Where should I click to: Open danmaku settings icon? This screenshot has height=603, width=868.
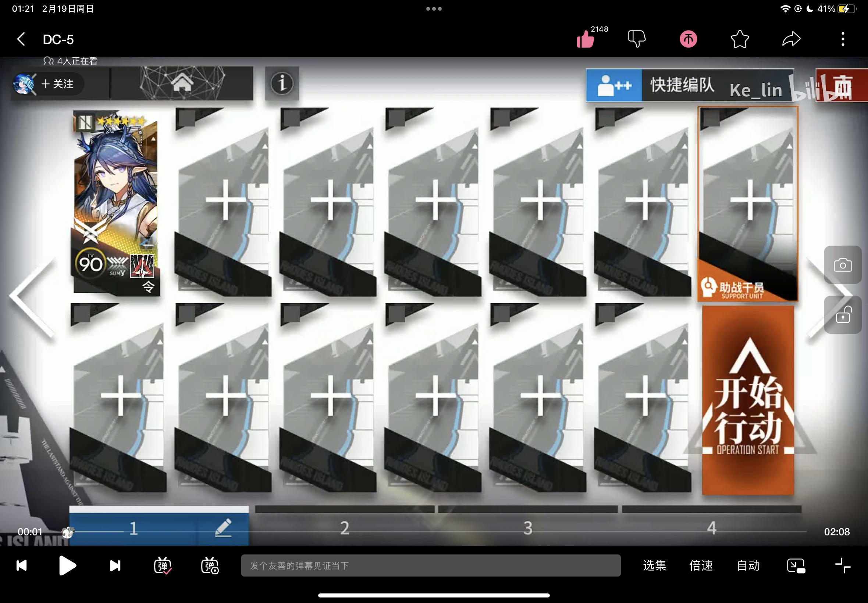210,565
